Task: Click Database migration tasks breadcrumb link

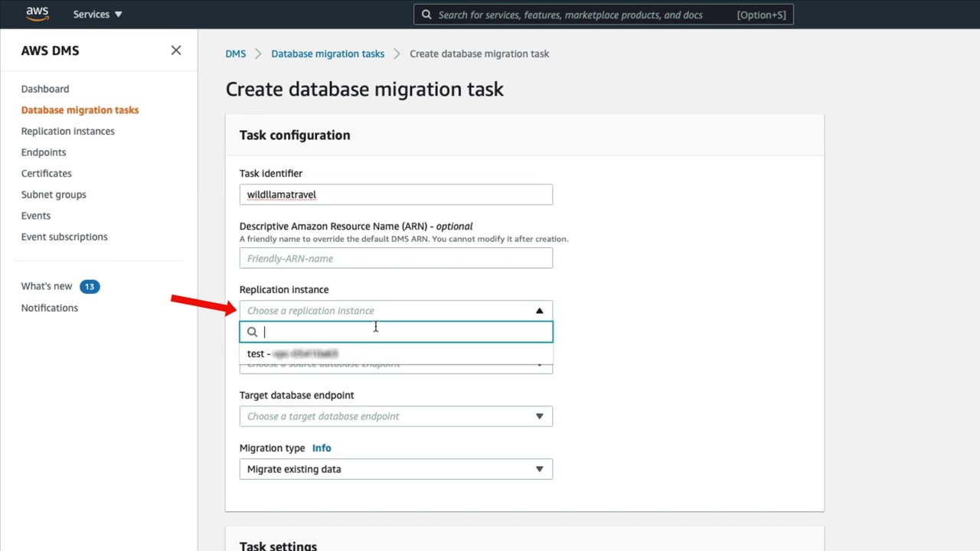Action: pyautogui.click(x=328, y=54)
